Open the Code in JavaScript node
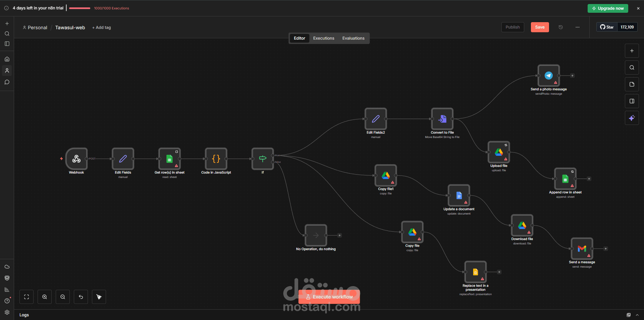Viewport: 644px width, 320px height. pyautogui.click(x=216, y=159)
